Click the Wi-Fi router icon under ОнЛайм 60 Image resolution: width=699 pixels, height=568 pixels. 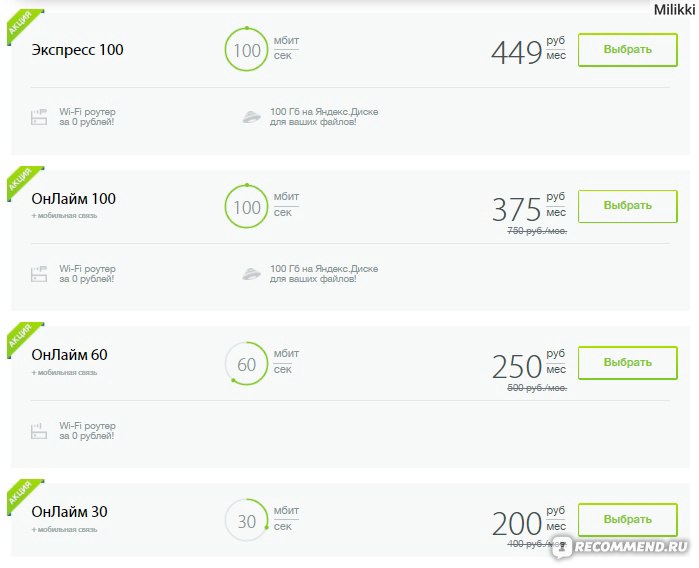tap(39, 431)
